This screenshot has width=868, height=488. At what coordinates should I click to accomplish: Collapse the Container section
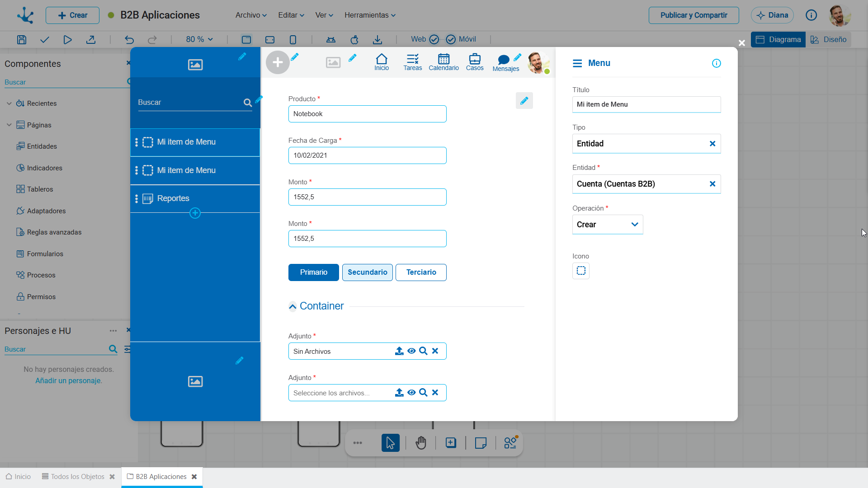pos(292,307)
